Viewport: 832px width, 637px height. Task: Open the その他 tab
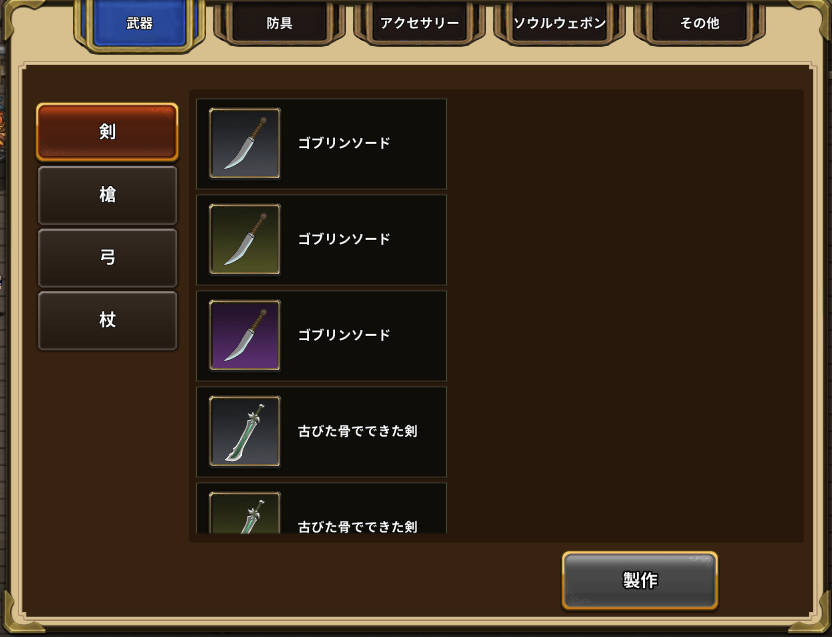click(700, 22)
